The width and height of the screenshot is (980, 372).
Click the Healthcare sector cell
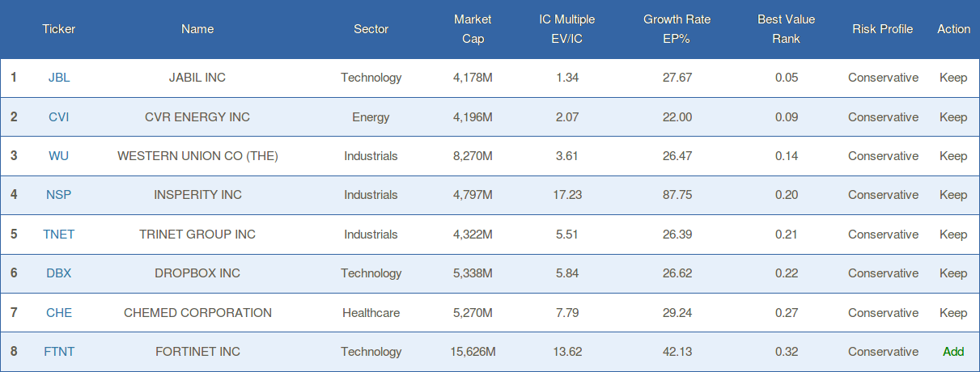[371, 313]
